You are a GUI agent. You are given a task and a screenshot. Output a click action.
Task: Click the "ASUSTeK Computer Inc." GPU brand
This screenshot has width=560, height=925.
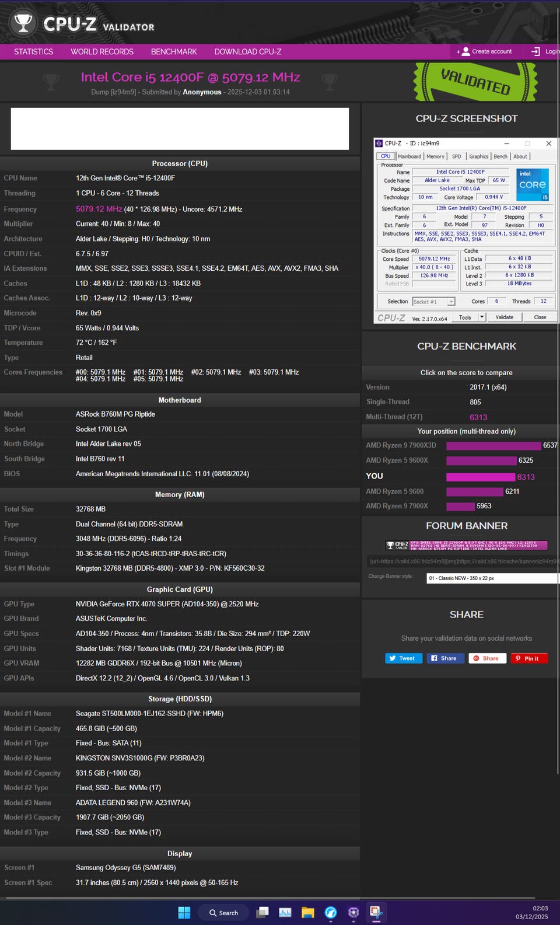click(x=111, y=619)
